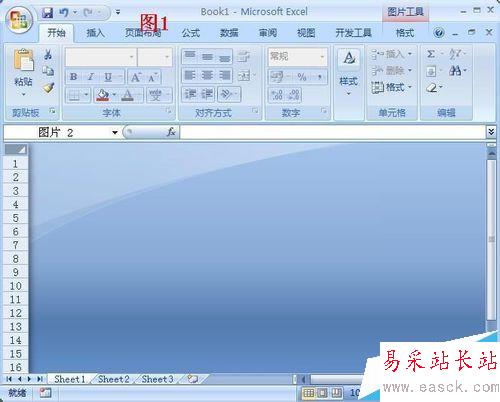Increase decimal places

277,95
